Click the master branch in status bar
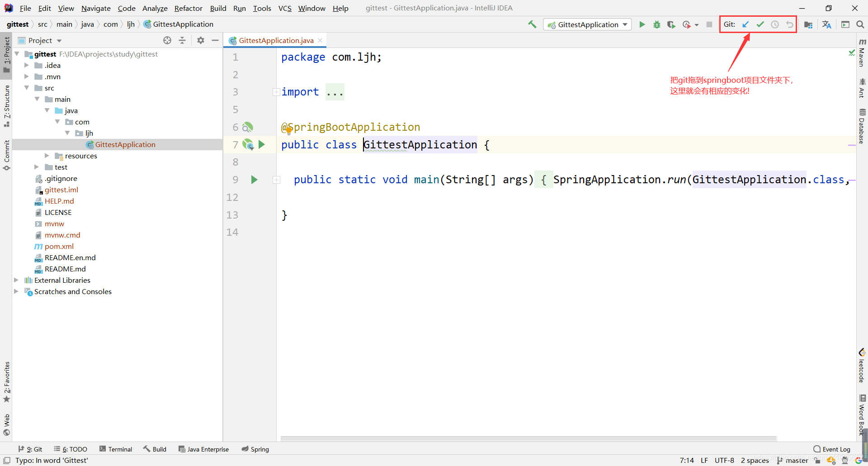Screen dimensions: 868x466 coord(793,460)
